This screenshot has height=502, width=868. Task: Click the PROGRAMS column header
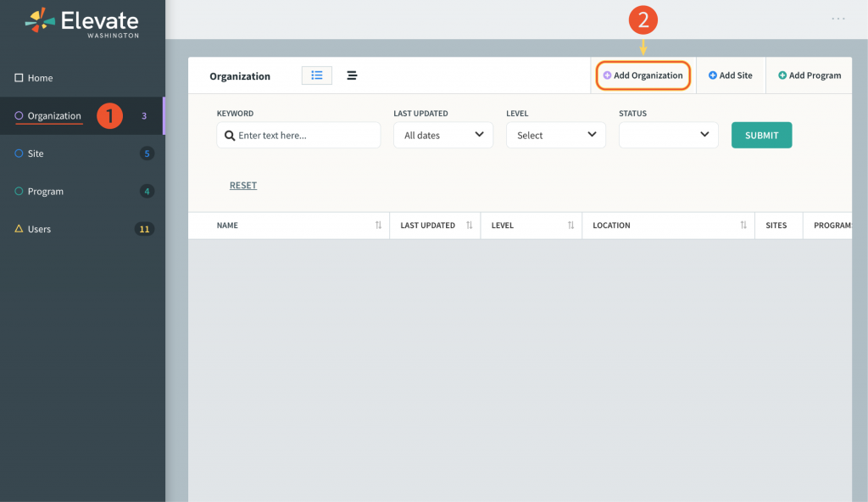coord(832,226)
